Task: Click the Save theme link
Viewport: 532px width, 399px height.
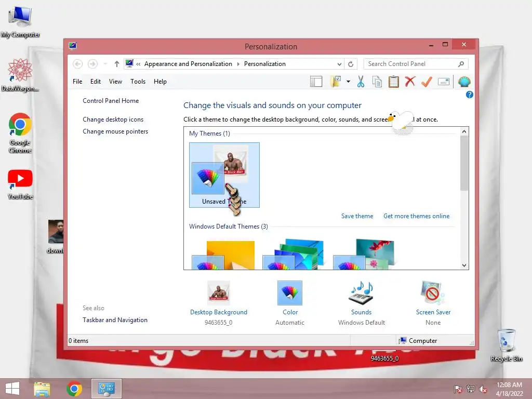Action: coord(357,216)
